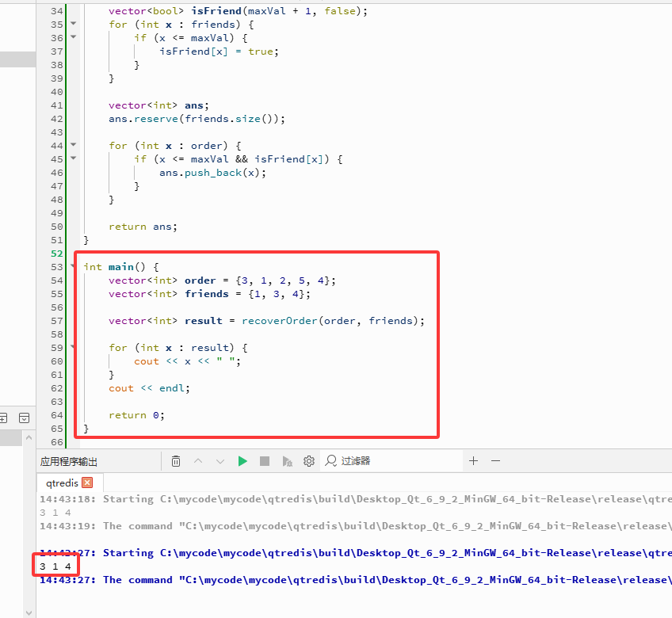Viewport: 672px width, 618px height.
Task: Click 'ans.reserve(friends.size());' on line 42
Action: pyautogui.click(x=197, y=119)
